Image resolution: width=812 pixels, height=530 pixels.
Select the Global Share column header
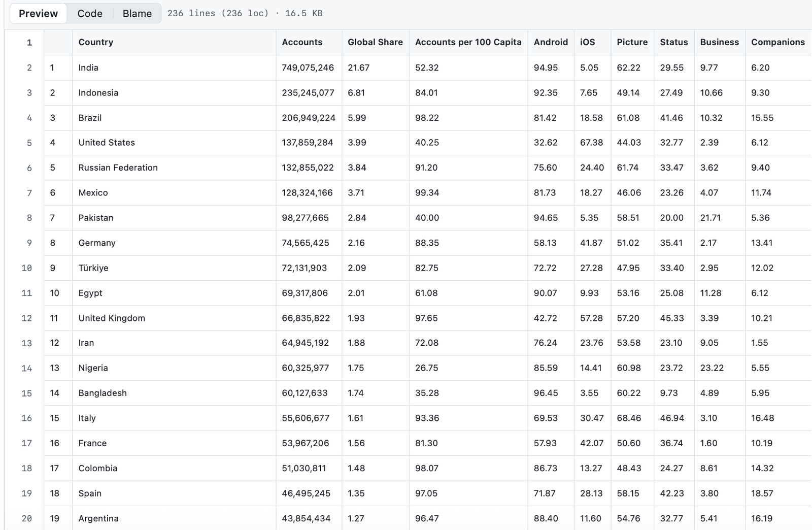375,42
